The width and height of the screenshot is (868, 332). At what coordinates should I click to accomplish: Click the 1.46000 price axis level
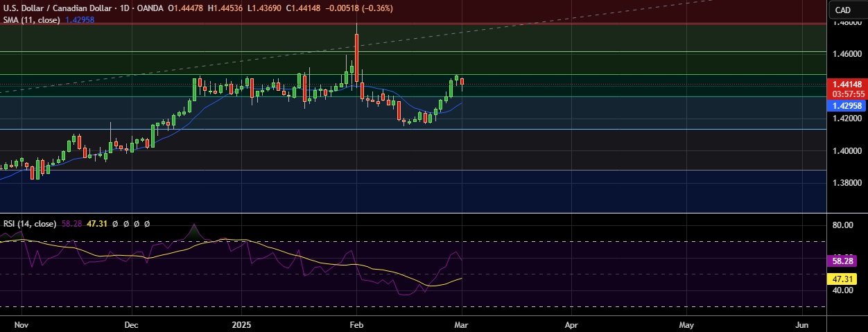pos(847,53)
